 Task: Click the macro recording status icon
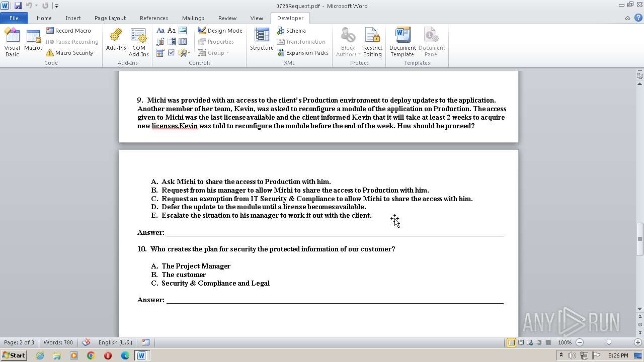click(x=145, y=342)
